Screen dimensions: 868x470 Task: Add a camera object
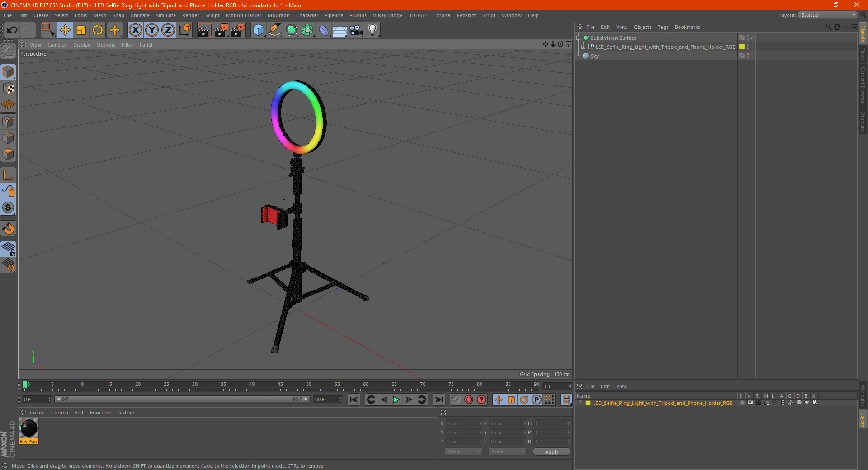[356, 30]
